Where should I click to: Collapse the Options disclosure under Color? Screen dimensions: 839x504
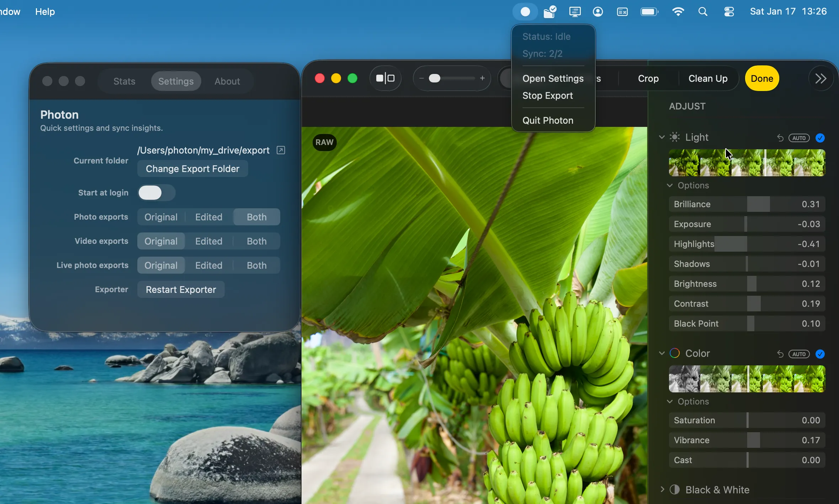pos(670,401)
